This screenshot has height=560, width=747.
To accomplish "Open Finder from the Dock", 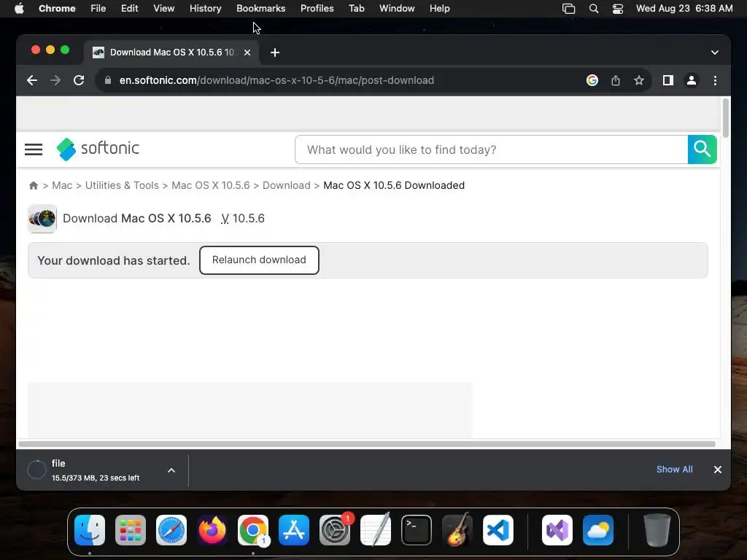I will 90,530.
